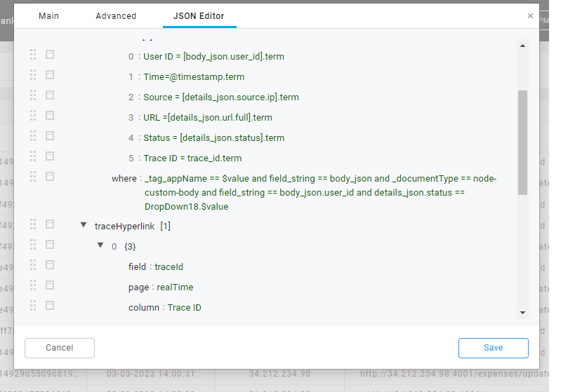This screenshot has width=575, height=392.
Task: Click the Cancel button
Action: [x=60, y=348]
